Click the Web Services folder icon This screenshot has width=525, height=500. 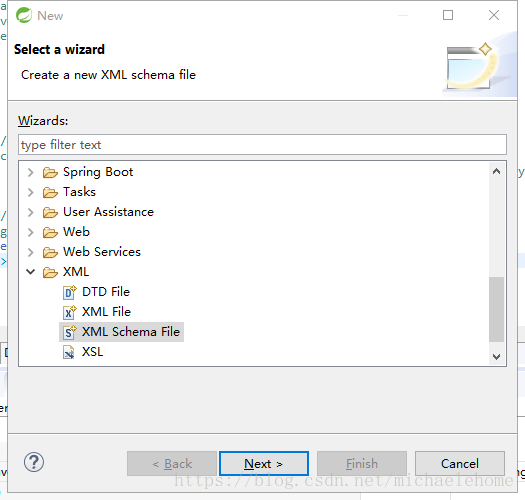point(50,252)
